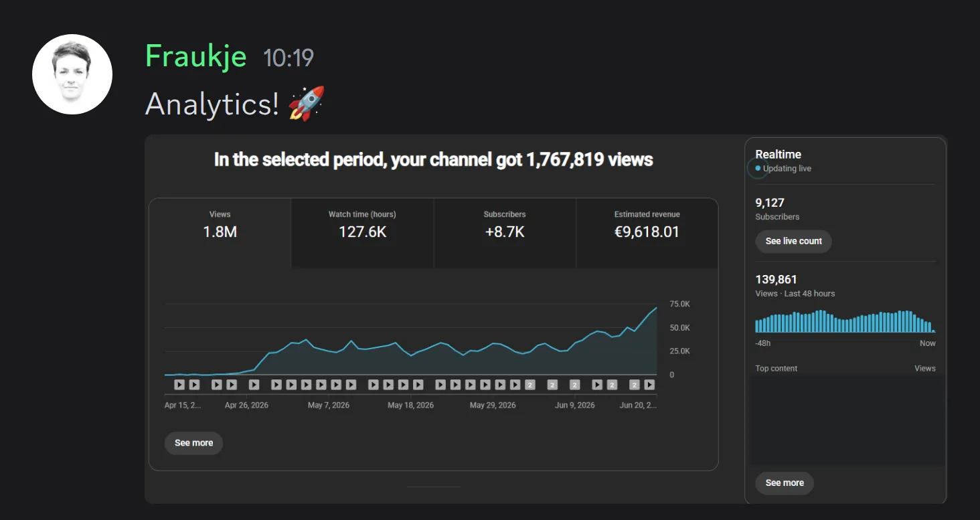980x520 pixels.
Task: Click the Realtime panel heading
Action: coord(779,155)
